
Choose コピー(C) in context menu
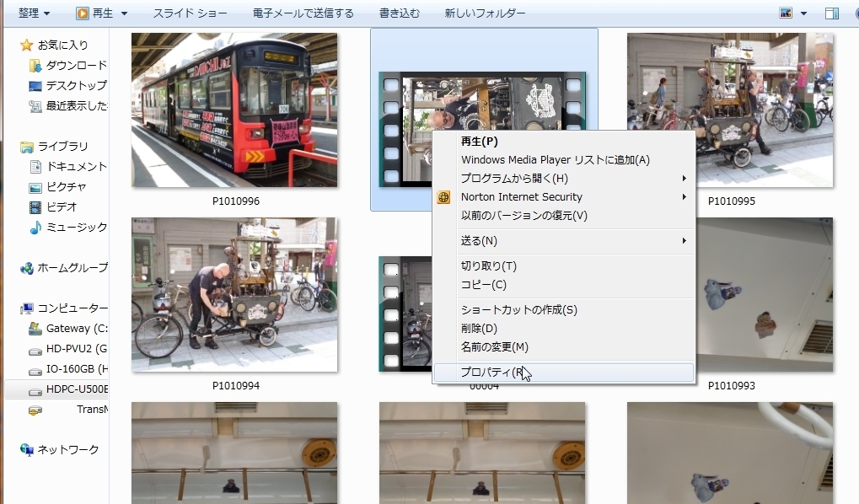point(564,285)
